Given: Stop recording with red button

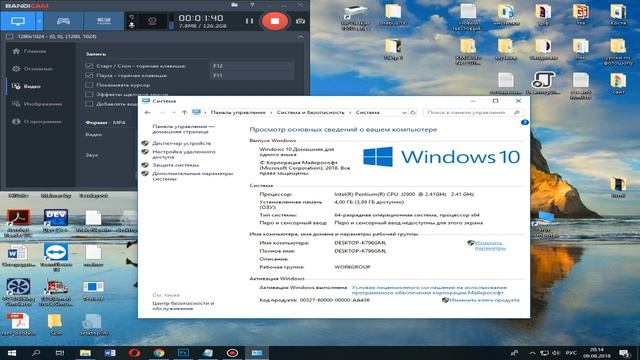Looking at the screenshot, I should point(275,21).
